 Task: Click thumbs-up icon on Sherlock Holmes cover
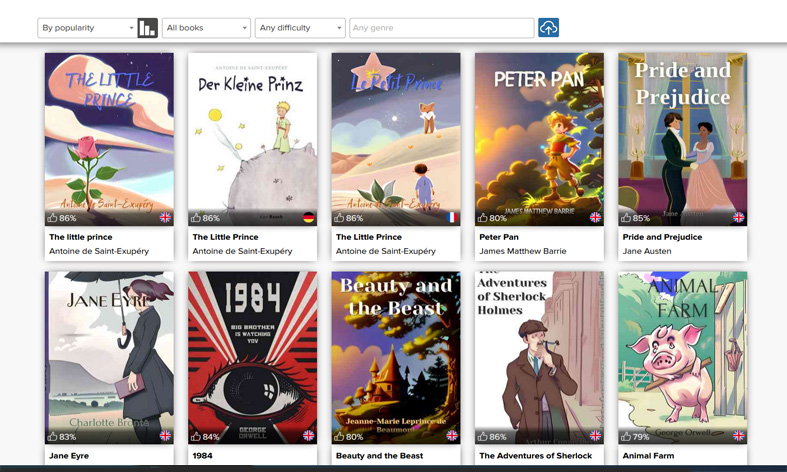[482, 436]
